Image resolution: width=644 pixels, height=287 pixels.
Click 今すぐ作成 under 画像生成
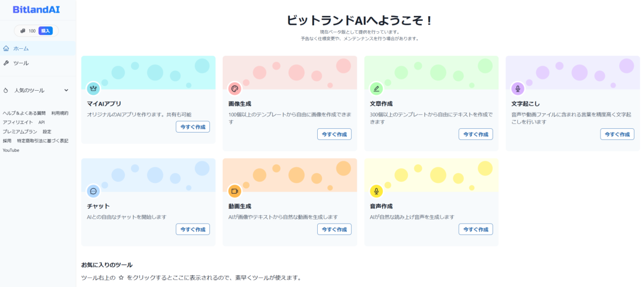334,134
